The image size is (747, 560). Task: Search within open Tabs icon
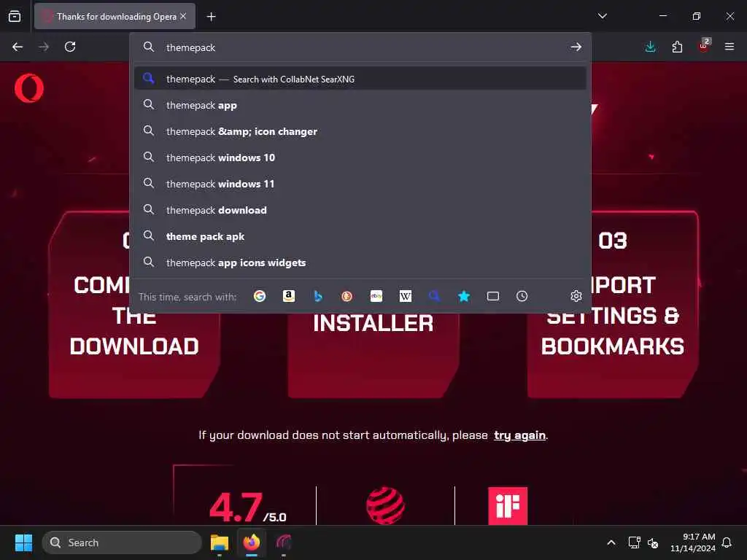coord(493,296)
